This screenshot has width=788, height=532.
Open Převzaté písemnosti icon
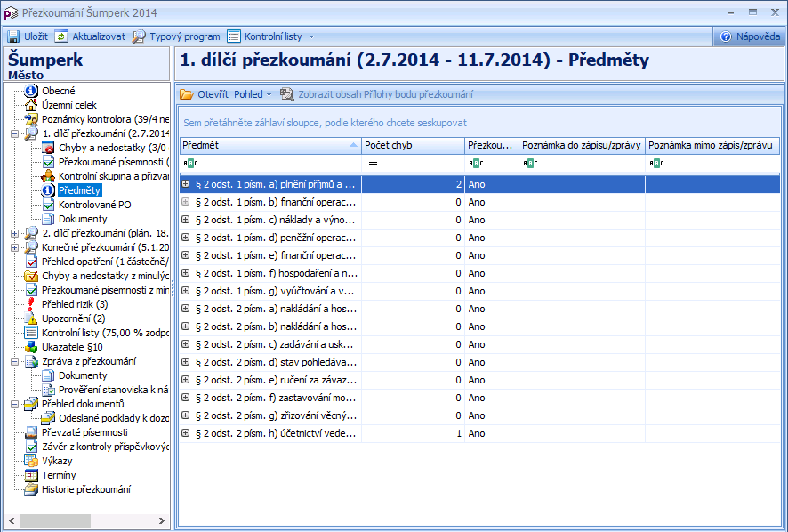(31, 432)
